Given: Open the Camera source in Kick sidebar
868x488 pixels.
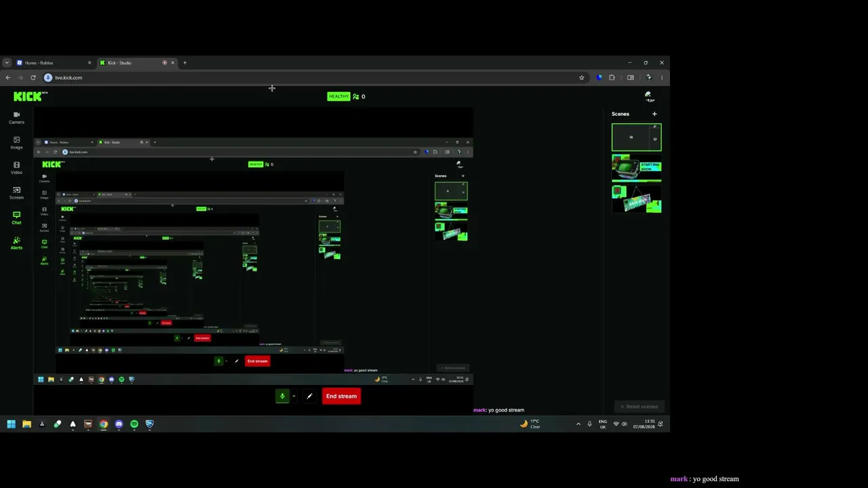Looking at the screenshot, I should point(16,117).
